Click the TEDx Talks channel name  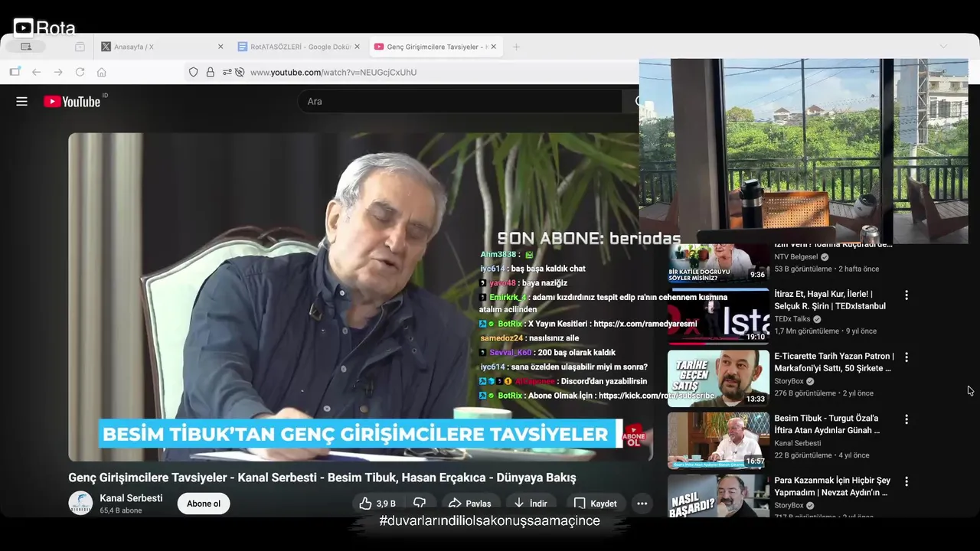point(792,319)
